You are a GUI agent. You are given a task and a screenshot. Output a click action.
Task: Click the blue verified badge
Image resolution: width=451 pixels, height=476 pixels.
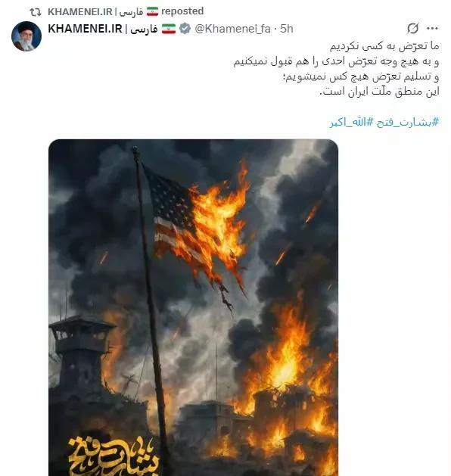tap(185, 29)
